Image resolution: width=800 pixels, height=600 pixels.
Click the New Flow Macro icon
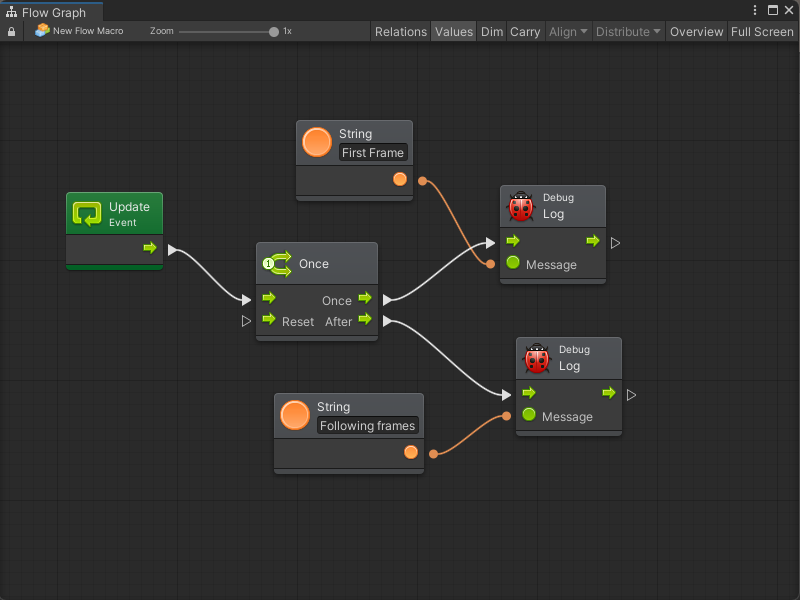coord(42,31)
